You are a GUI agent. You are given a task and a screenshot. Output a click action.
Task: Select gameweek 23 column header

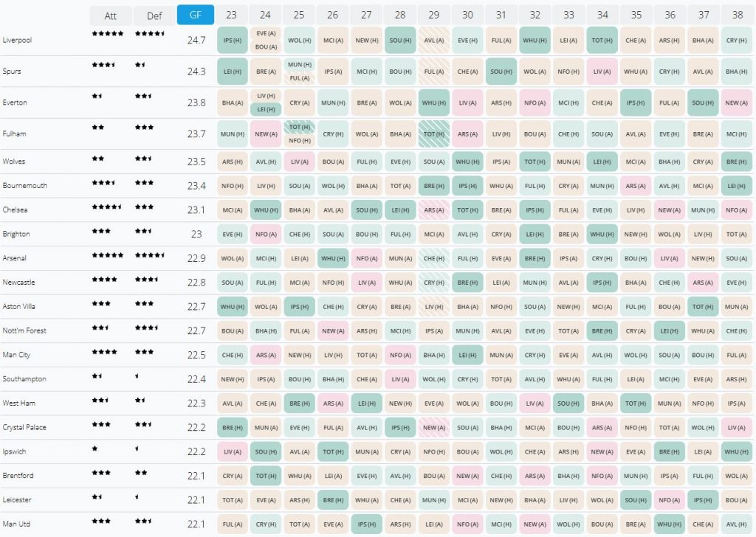pyautogui.click(x=232, y=15)
